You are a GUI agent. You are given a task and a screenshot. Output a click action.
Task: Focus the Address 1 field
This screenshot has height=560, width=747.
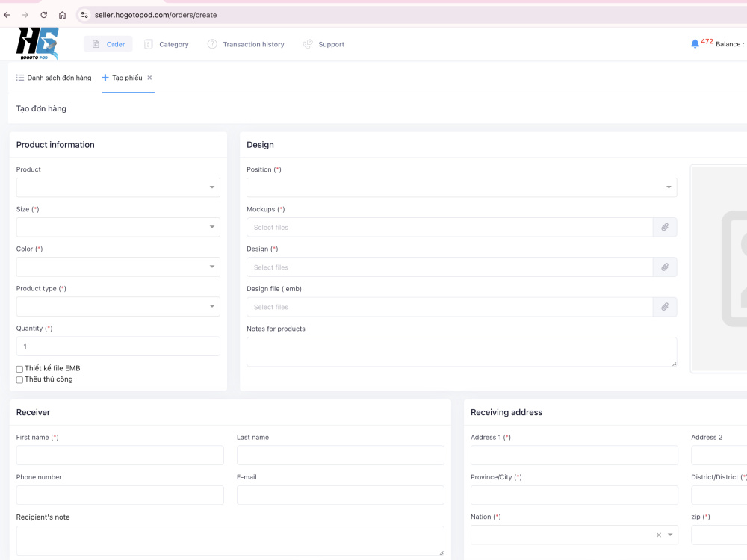coord(574,455)
